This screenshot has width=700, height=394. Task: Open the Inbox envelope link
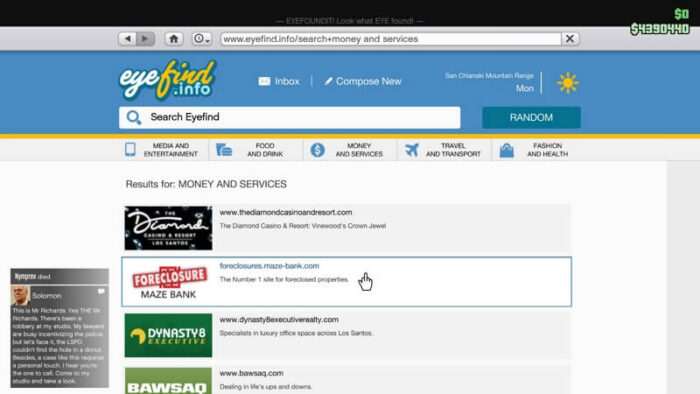tap(279, 81)
